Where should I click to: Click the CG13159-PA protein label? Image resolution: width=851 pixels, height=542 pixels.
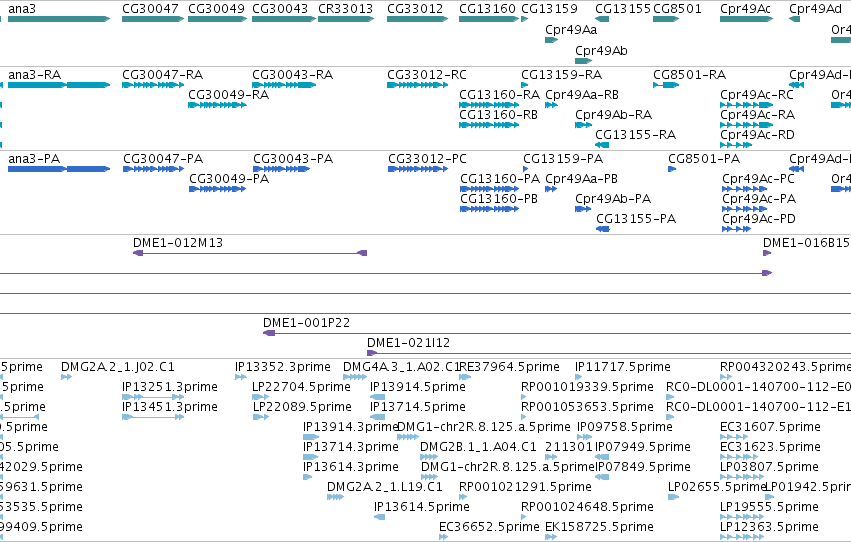(563, 158)
